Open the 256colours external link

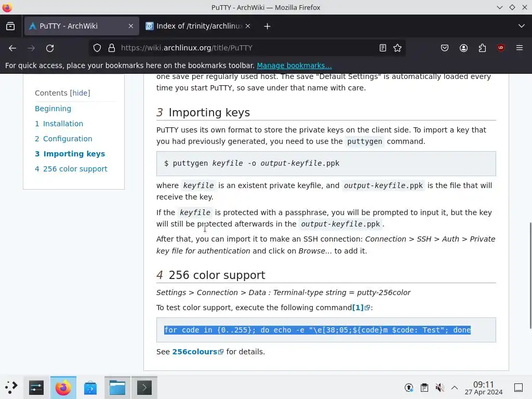198,352
